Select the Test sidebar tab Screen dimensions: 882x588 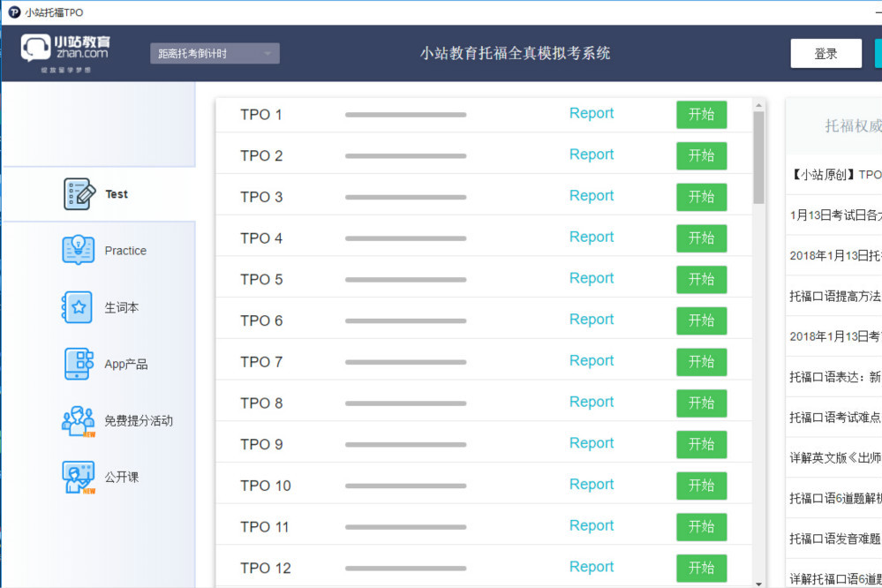tap(99, 194)
